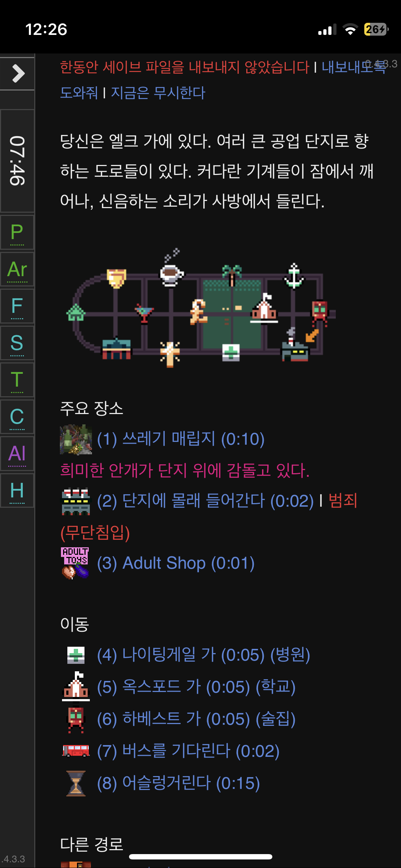Click 버스를 기다린다 (0:02) link

coord(188,751)
